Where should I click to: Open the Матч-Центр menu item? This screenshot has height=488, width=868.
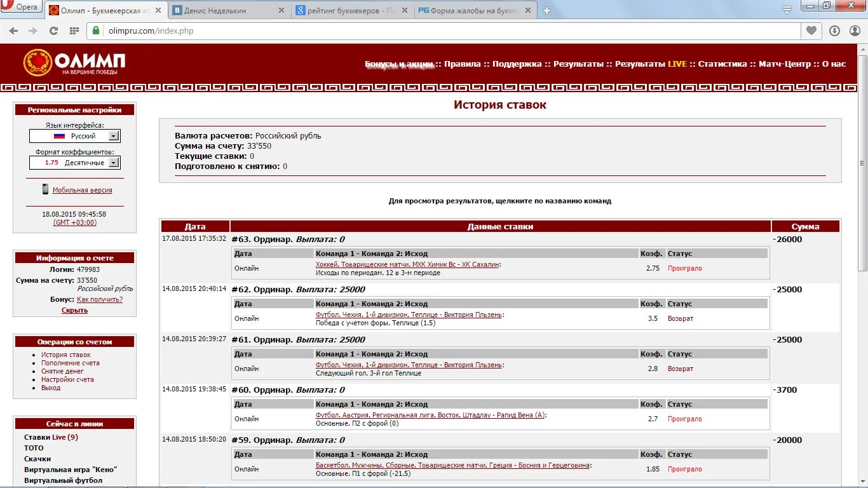click(x=785, y=64)
